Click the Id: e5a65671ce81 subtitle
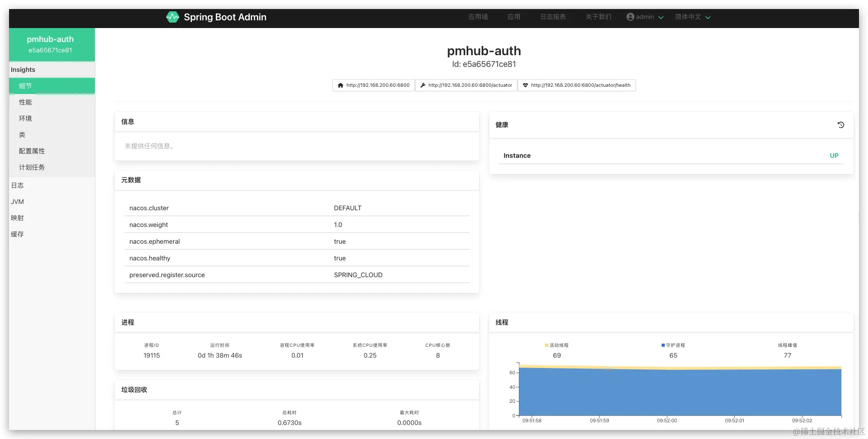This screenshot has height=439, width=868. pyautogui.click(x=484, y=64)
